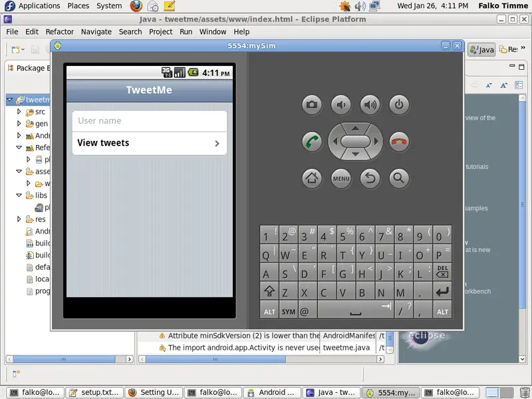Click the Shift key on emulator keyboard
This screenshot has width=532, height=399.
[x=269, y=291]
